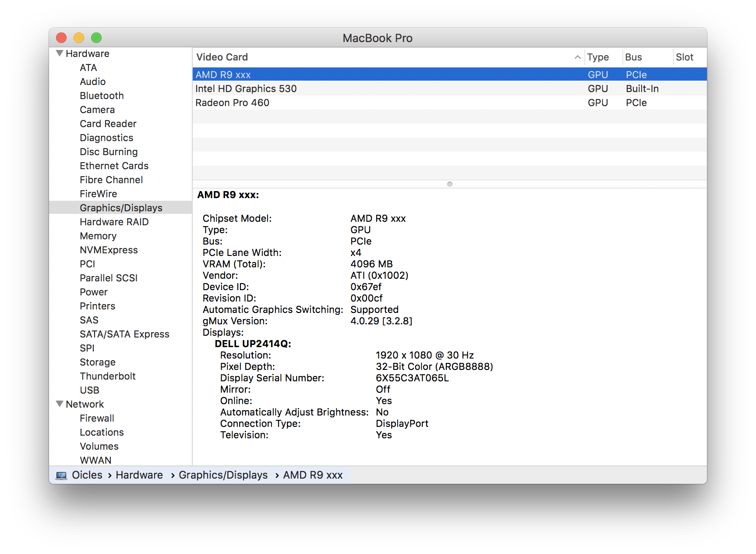Open Card Reader section
Screen dimensions: 756x554
(108, 124)
